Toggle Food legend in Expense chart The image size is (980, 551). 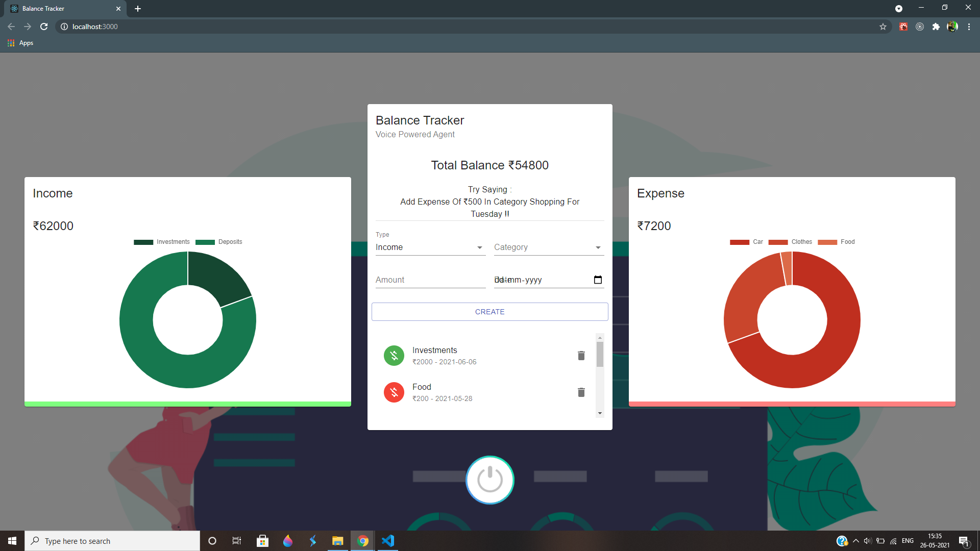tap(836, 242)
